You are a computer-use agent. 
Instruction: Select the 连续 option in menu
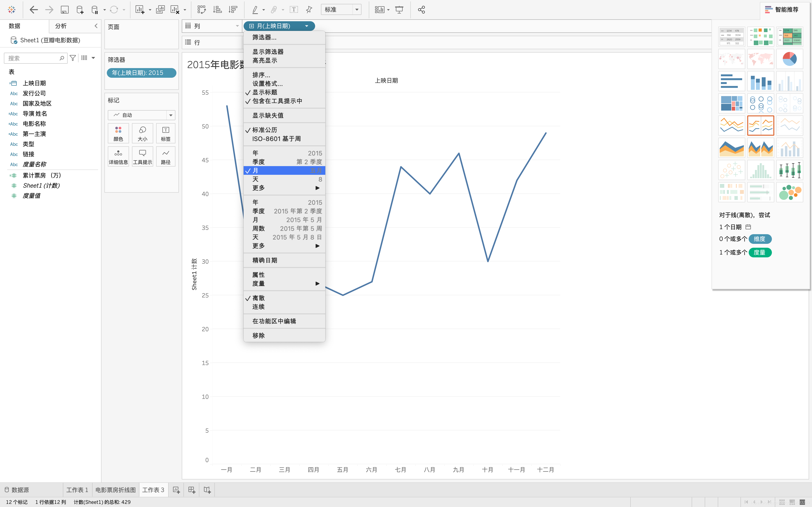tap(258, 306)
